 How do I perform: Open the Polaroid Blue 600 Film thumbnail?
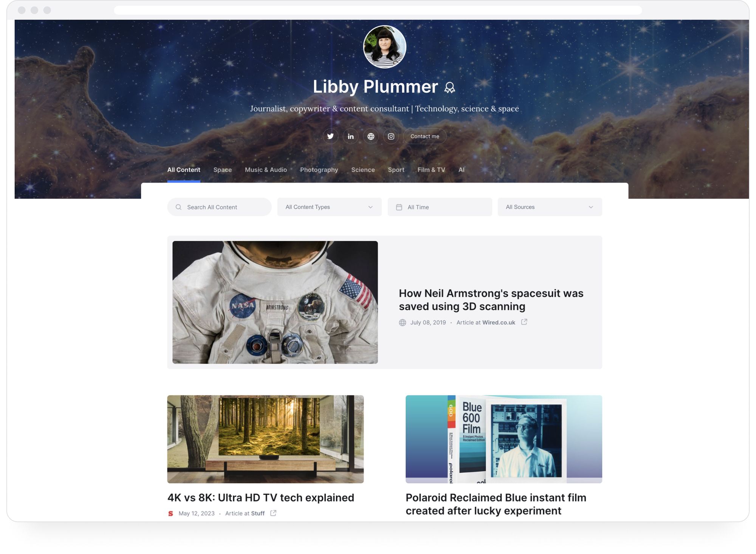click(x=503, y=439)
